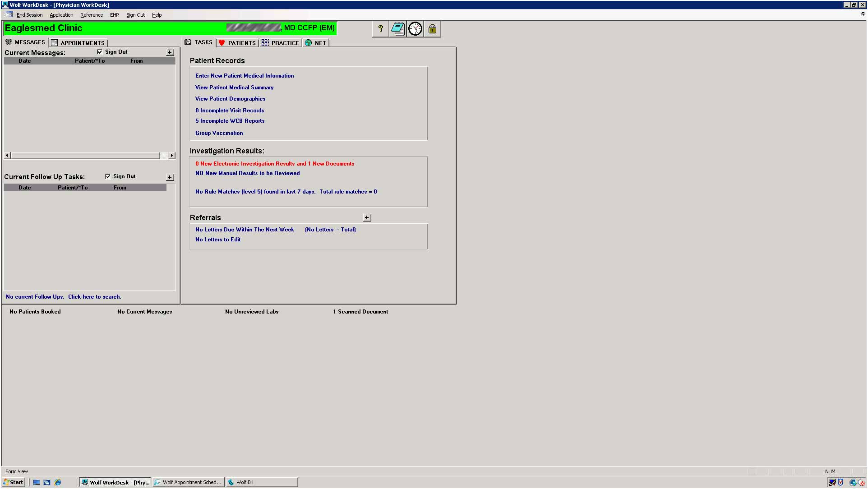Uncheck Sign Out for Current Messages
The height and width of the screenshot is (489, 868).
pyautogui.click(x=100, y=52)
